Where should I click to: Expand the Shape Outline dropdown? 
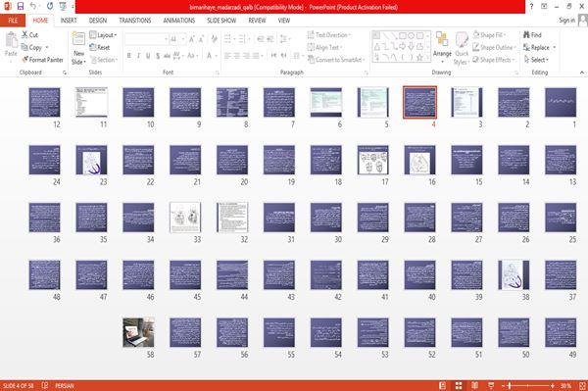click(495, 47)
